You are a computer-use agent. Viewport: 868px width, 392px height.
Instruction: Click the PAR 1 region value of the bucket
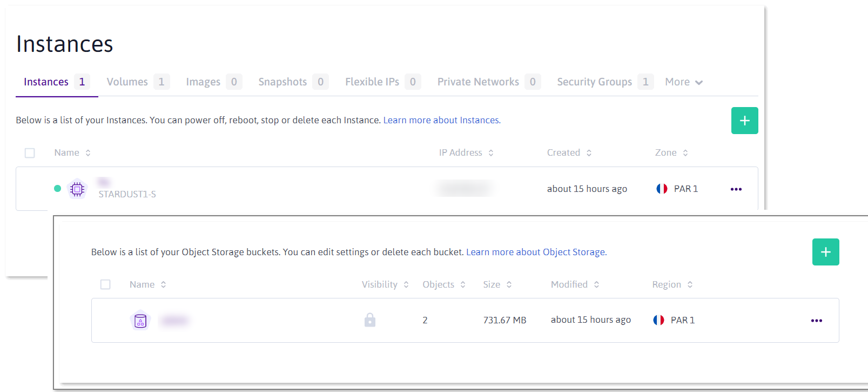coord(683,320)
